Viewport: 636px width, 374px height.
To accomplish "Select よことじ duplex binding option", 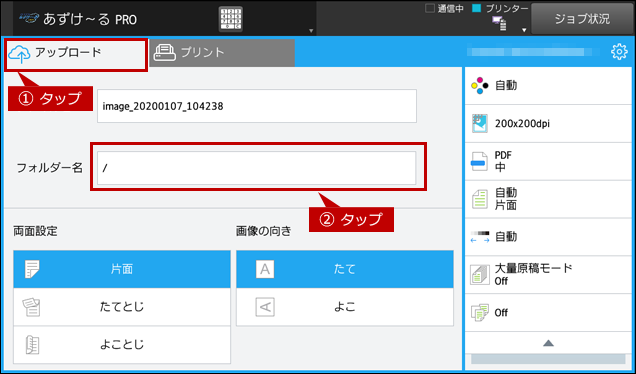I will click(122, 345).
